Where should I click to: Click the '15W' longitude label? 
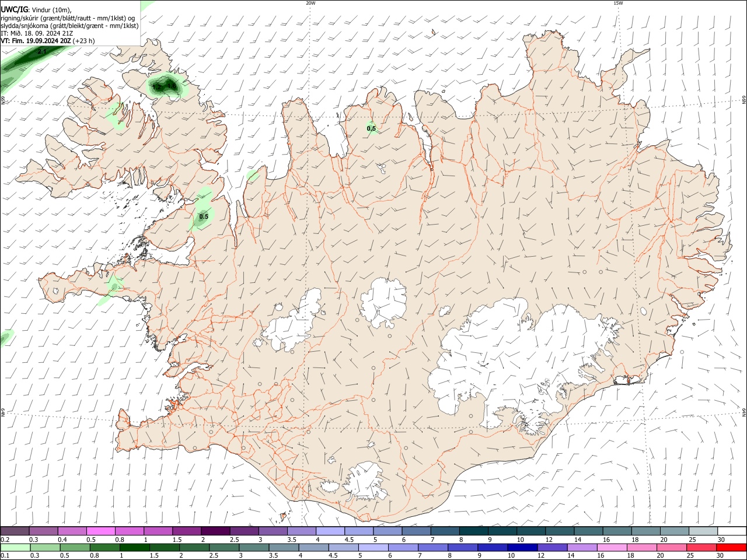click(x=618, y=3)
